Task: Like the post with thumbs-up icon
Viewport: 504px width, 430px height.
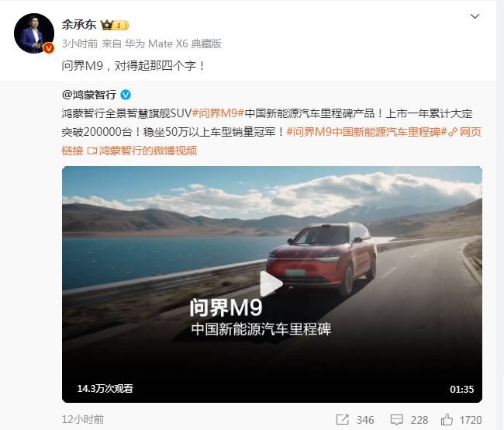Action: coord(447,420)
